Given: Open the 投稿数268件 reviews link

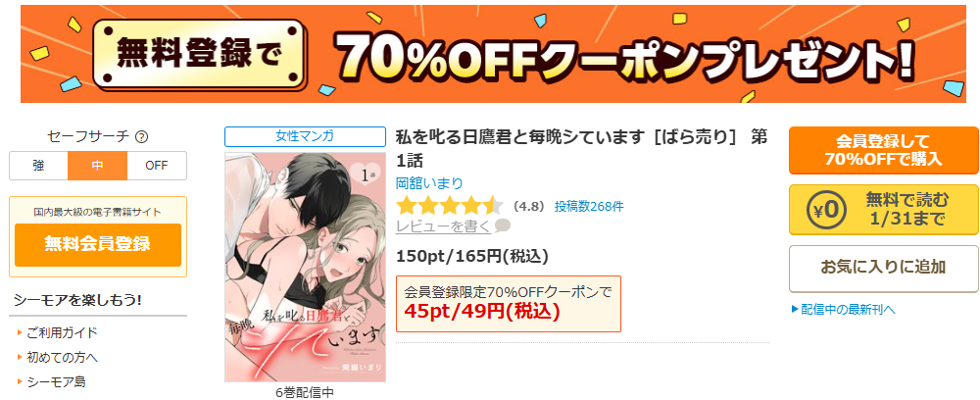Looking at the screenshot, I should (589, 206).
